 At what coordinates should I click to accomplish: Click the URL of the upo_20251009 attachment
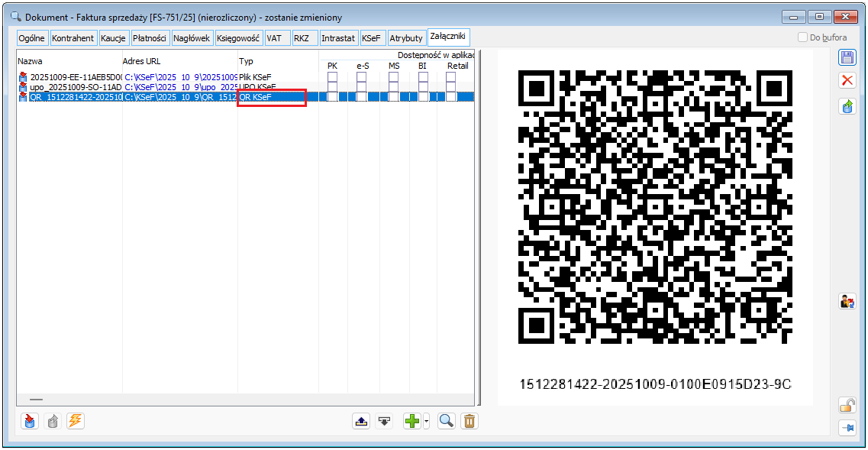[180, 86]
